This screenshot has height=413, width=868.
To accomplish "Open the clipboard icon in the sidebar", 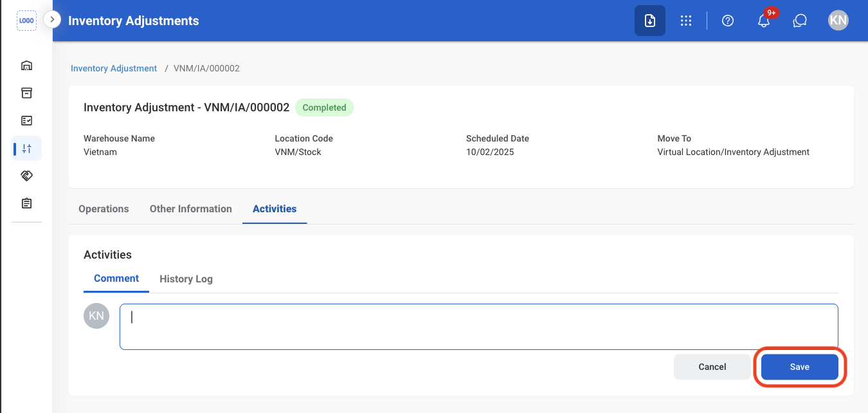I will [26, 203].
